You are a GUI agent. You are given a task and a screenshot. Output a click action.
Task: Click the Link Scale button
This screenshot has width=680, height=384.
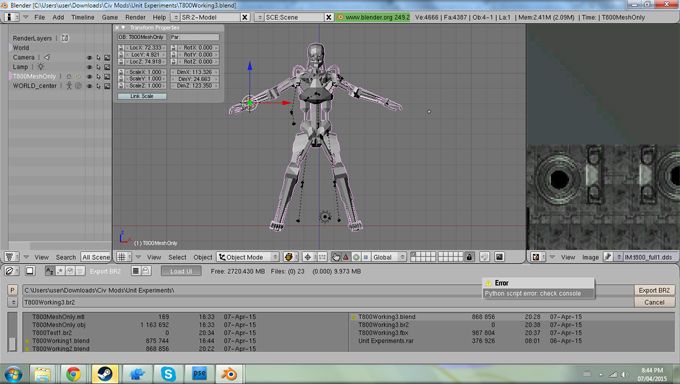click(142, 96)
